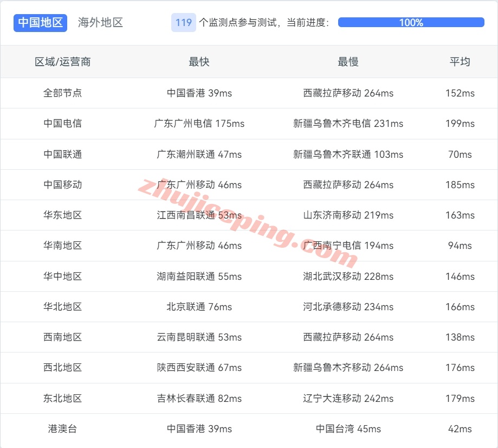Select the 港澳台 row label

coord(62,429)
